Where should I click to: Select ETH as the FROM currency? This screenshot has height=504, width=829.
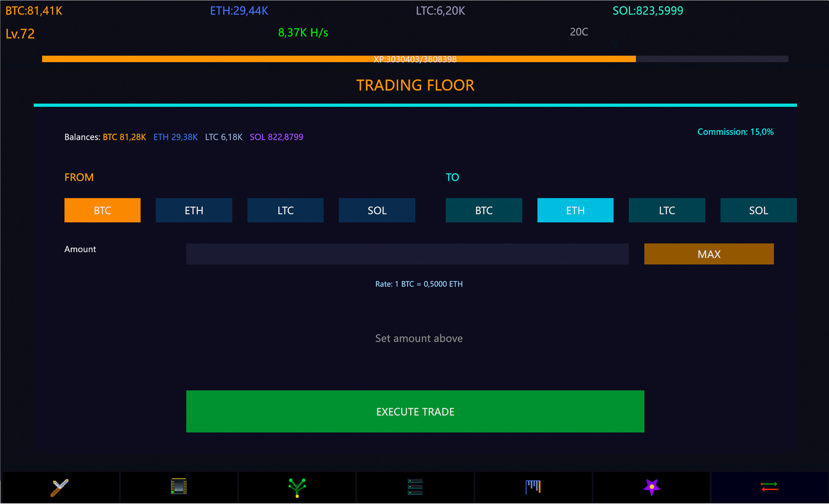point(194,210)
